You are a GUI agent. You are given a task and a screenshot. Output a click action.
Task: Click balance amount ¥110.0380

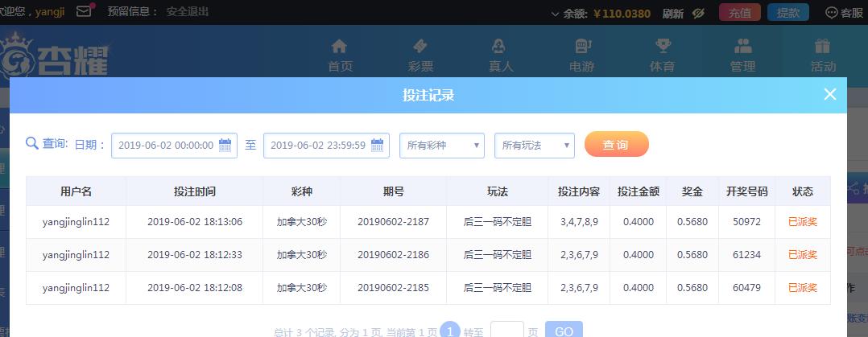pyautogui.click(x=622, y=14)
